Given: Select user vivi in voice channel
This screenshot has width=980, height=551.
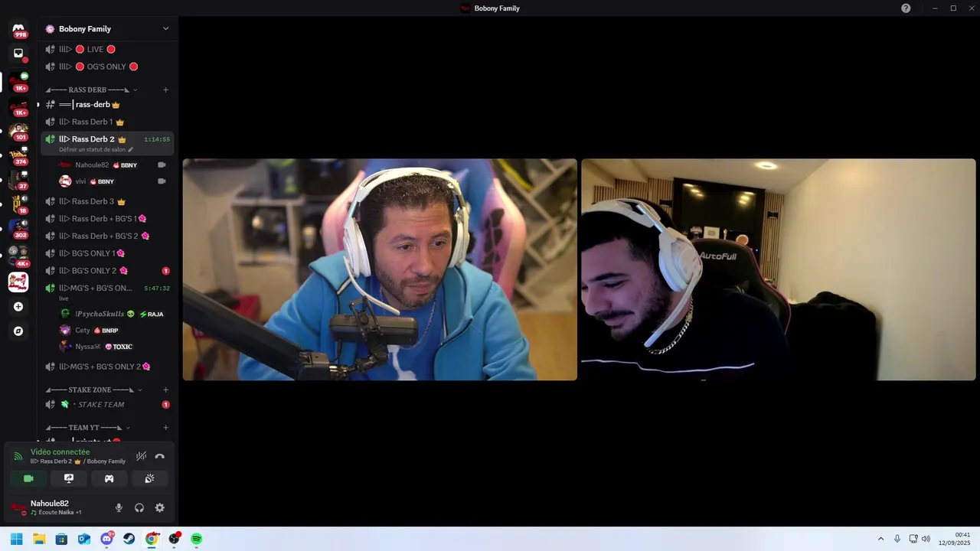Looking at the screenshot, I should (x=113, y=181).
